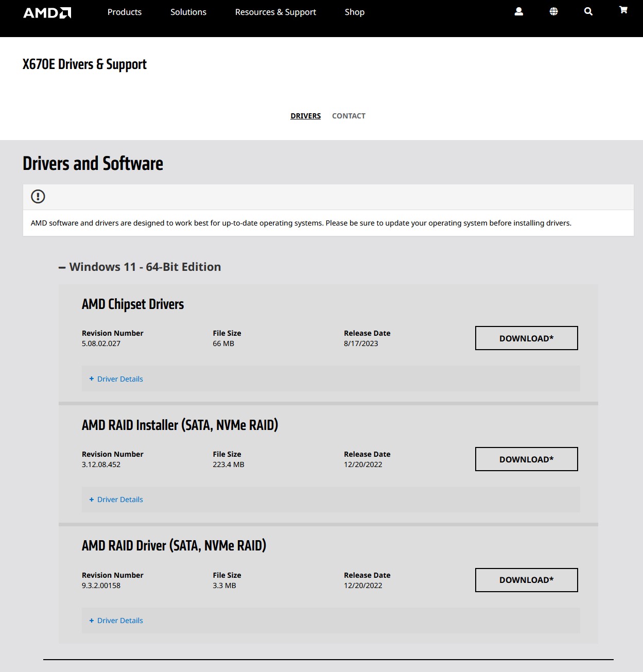Open the search magnifier icon
643x672 pixels.
pos(588,11)
